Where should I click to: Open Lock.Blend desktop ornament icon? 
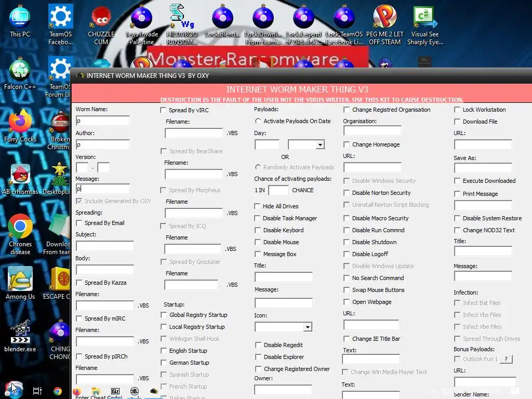(x=222, y=21)
